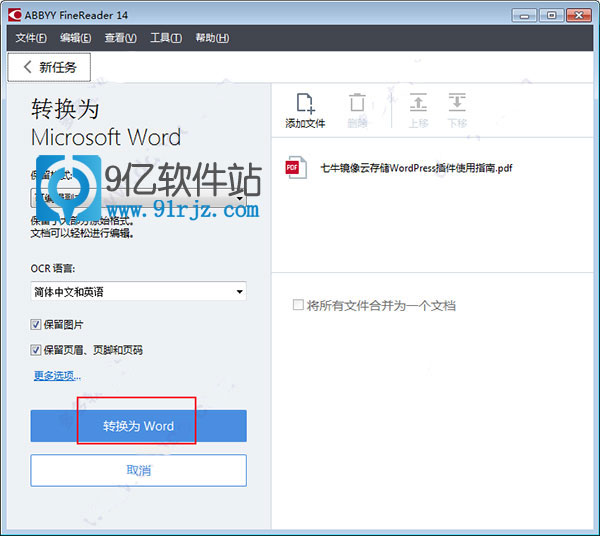Image resolution: width=600 pixels, height=536 pixels.
Task: Open the 工具(T) menu
Action: (x=165, y=38)
